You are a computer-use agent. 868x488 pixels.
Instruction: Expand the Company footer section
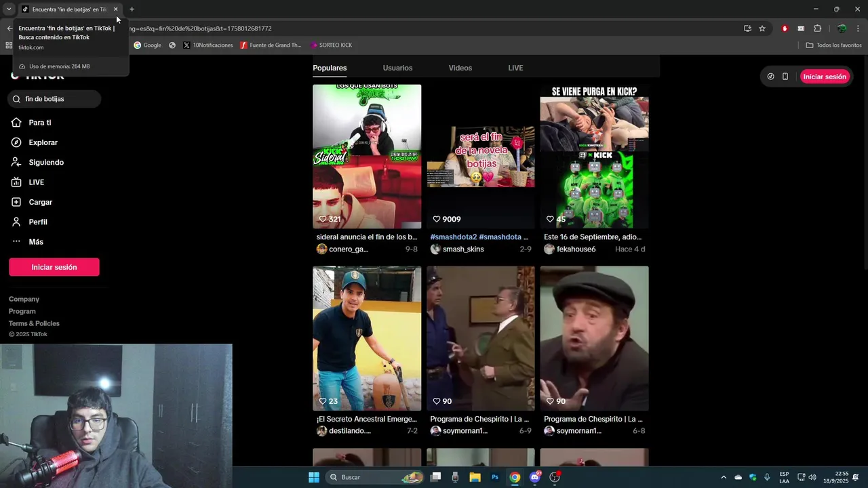(24, 299)
